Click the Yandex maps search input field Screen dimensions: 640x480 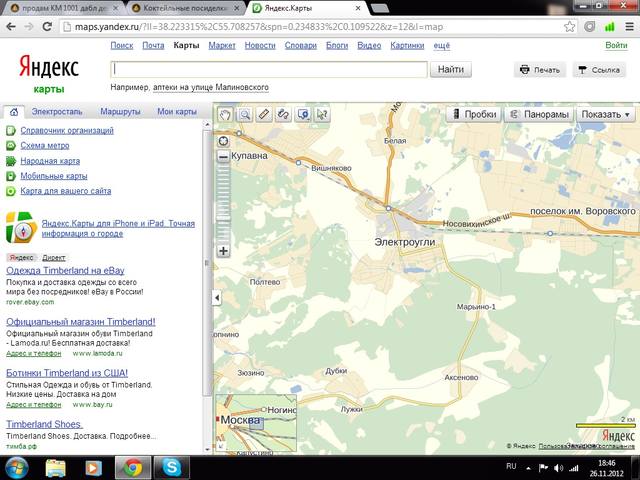268,70
